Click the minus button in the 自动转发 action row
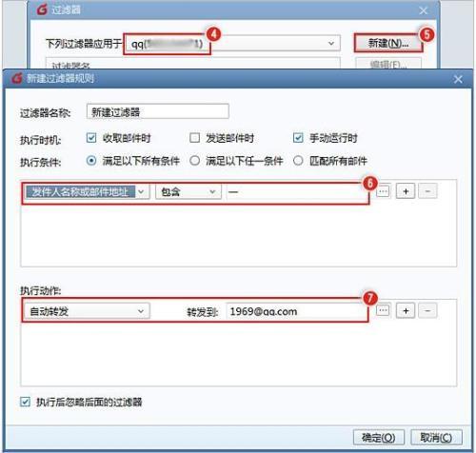Screen dimensions: 476x453 427,310
